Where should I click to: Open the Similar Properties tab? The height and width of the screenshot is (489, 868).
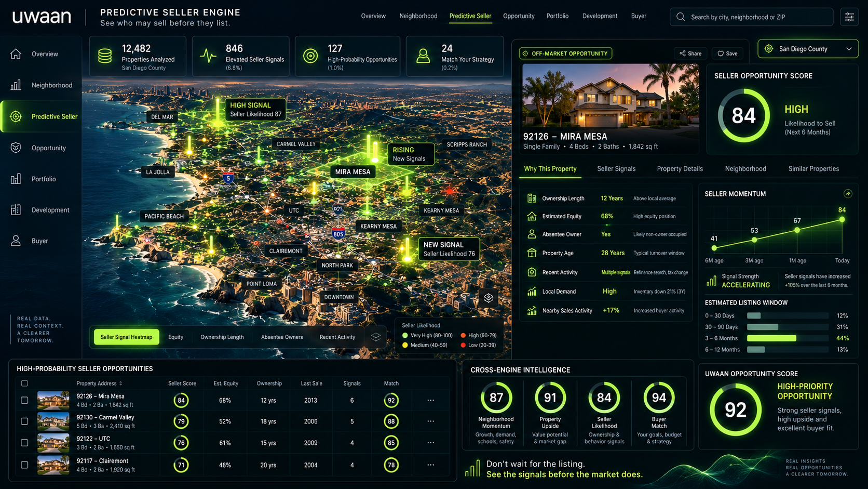coord(813,169)
